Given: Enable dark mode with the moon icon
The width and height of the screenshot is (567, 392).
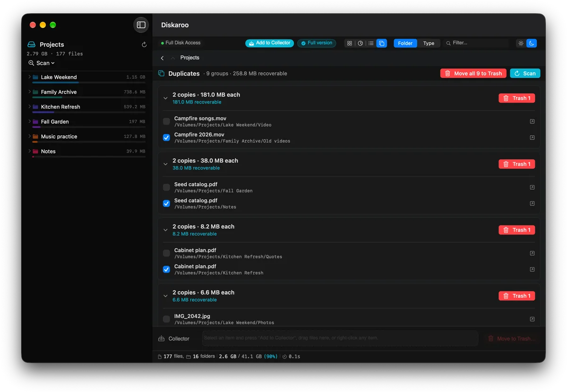Looking at the screenshot, I should tap(532, 43).
